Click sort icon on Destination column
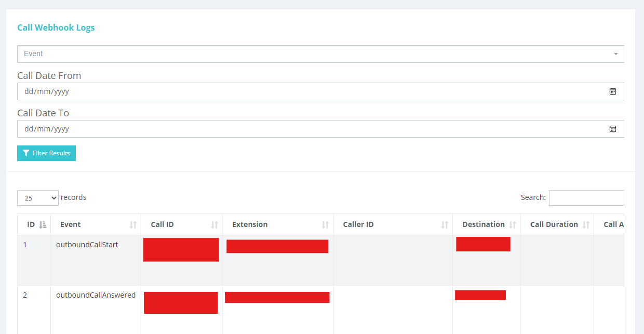The image size is (644, 334). tap(513, 224)
